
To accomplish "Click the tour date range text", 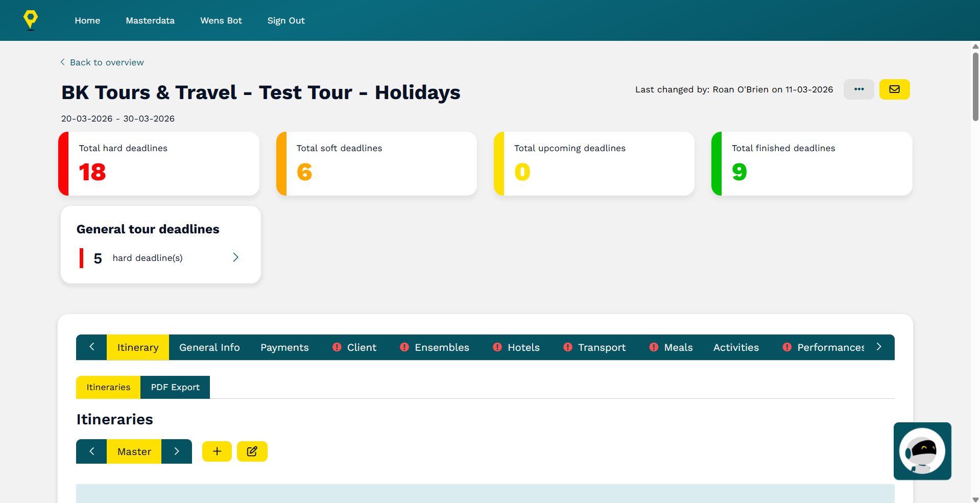I will pos(118,118).
